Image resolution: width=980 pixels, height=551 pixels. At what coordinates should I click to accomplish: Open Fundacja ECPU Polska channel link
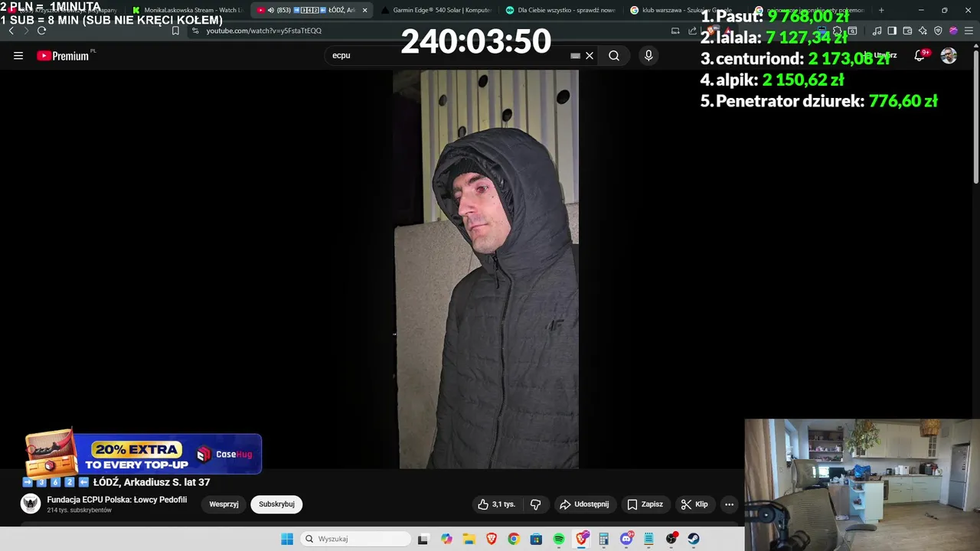(x=116, y=500)
